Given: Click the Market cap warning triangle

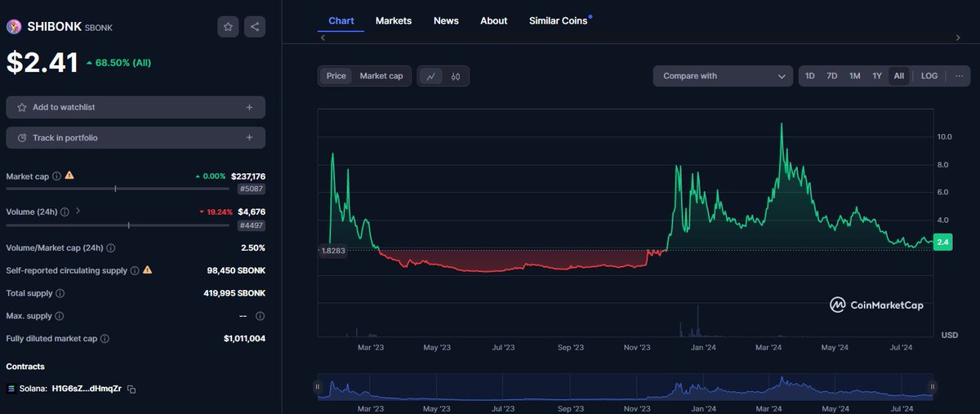Looking at the screenshot, I should pos(69,176).
